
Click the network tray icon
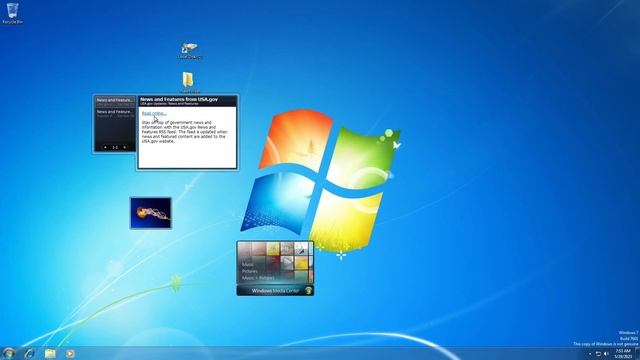point(598,354)
